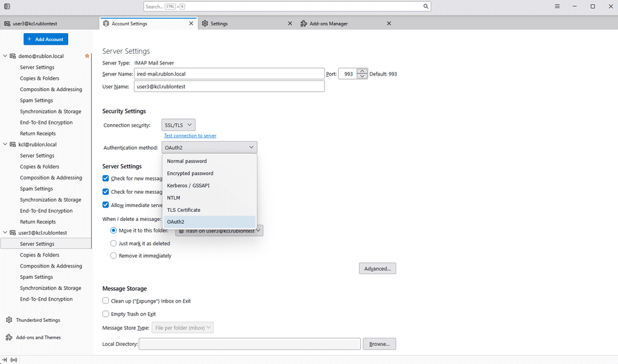Open demo@rublon.local End-To-End Encryption
Viewport: 618px width, 364px height.
pyautogui.click(x=46, y=123)
